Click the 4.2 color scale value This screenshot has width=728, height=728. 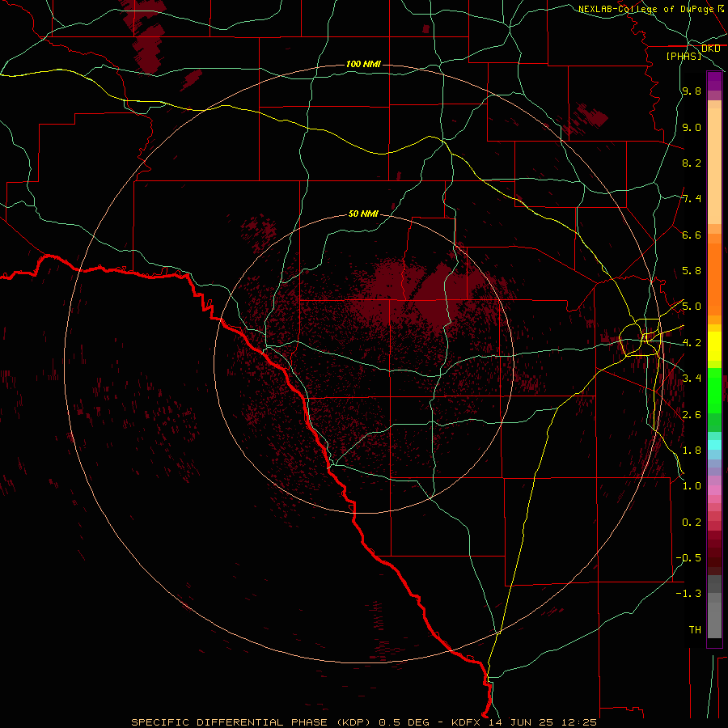[x=692, y=343]
